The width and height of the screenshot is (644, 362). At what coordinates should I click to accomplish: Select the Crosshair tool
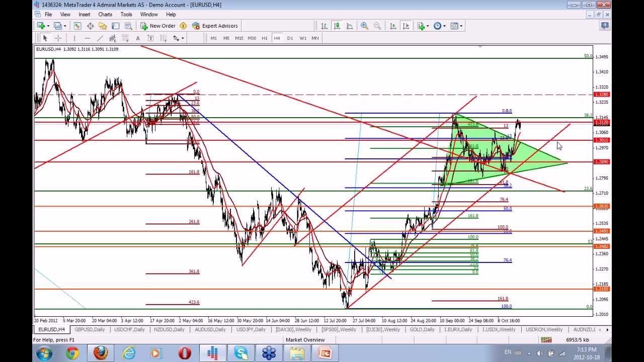(x=58, y=38)
